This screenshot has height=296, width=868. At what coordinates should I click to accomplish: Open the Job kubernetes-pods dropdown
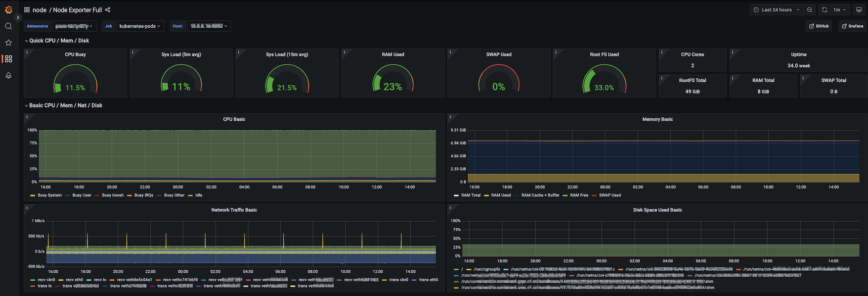[x=140, y=26]
